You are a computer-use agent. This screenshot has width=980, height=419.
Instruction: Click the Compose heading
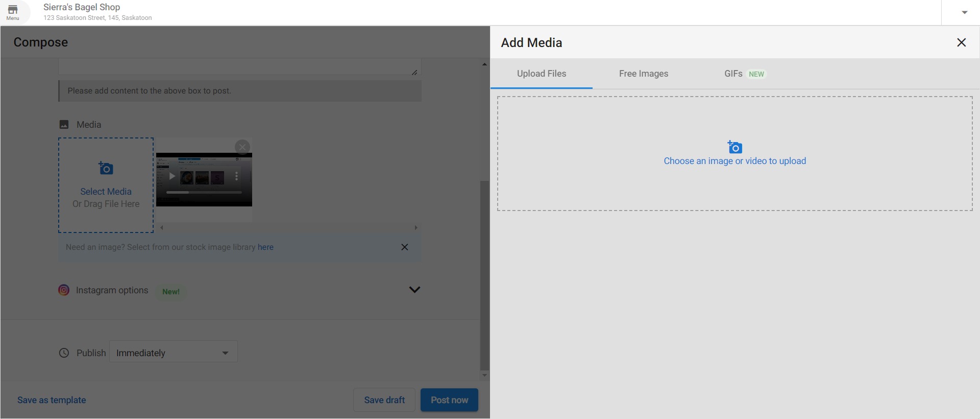pos(41,42)
